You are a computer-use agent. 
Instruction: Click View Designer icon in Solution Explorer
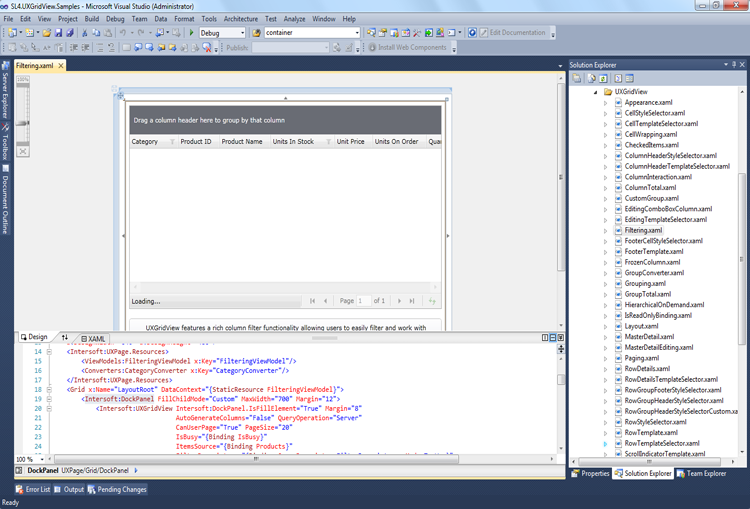pos(629,78)
